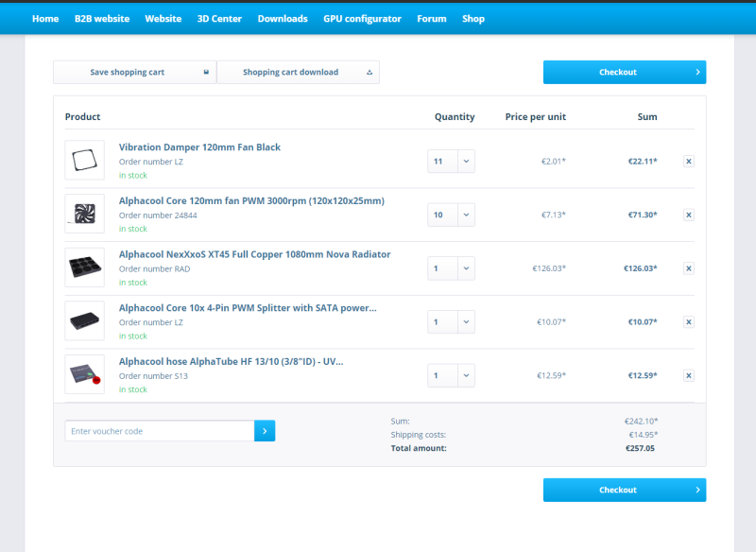Select Order number S13 text
The image size is (756, 552).
coord(153,375)
